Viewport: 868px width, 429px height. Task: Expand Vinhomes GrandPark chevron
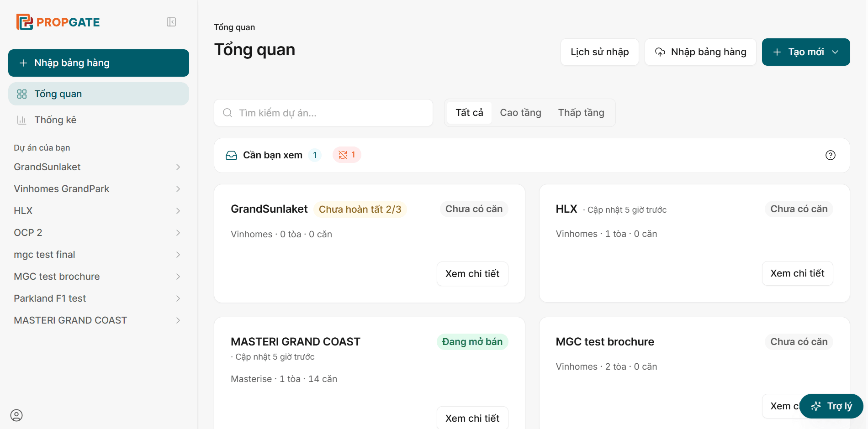click(178, 189)
